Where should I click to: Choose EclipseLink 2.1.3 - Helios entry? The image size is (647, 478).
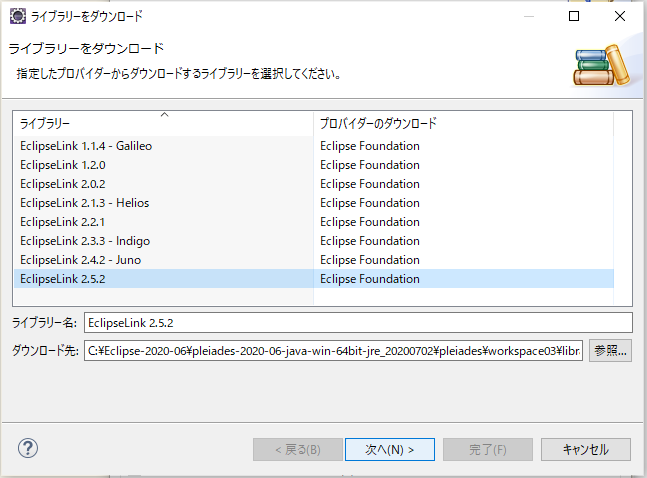[314, 203]
